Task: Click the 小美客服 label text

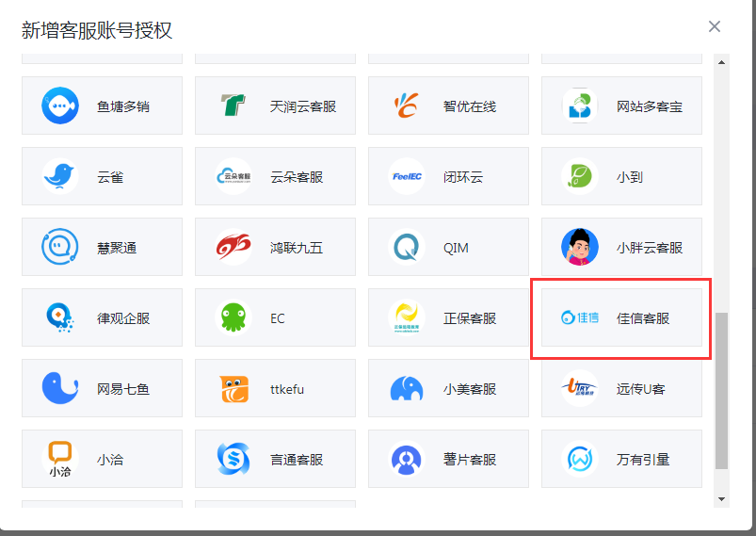Action: 470,389
